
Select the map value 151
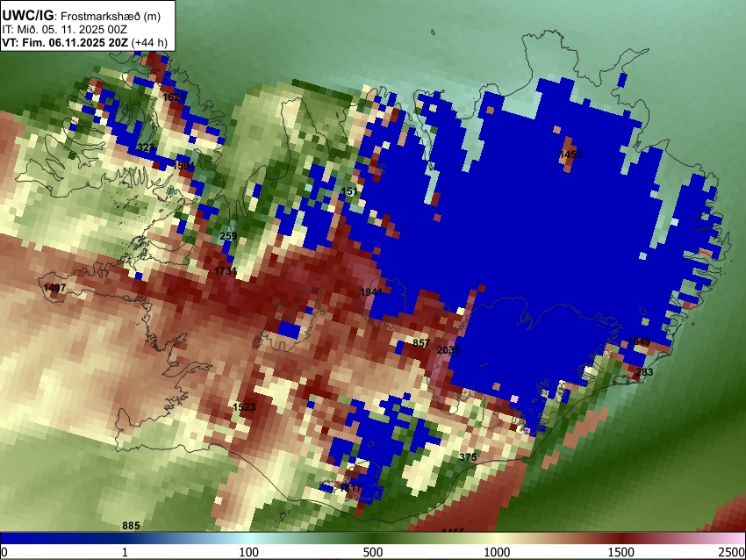click(349, 191)
